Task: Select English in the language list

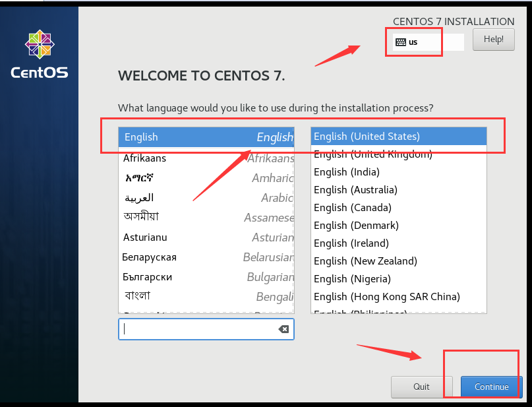Action: [206, 137]
